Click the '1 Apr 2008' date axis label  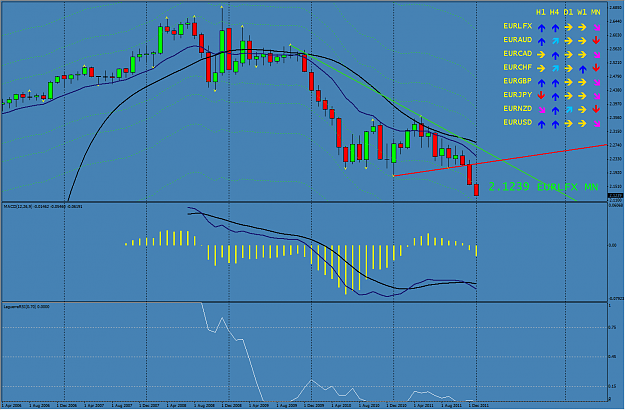coord(175,405)
